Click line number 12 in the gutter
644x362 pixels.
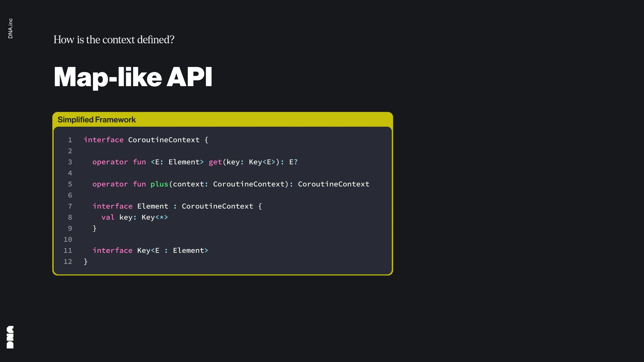tap(68, 262)
